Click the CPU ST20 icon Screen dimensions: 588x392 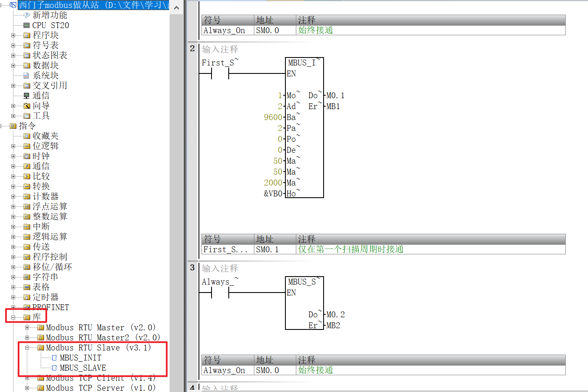pyautogui.click(x=26, y=25)
